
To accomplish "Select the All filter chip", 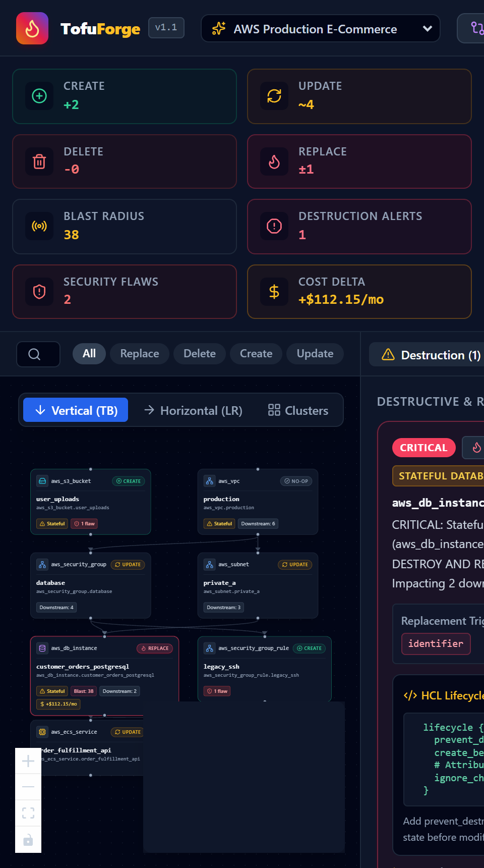I will pos(89,354).
